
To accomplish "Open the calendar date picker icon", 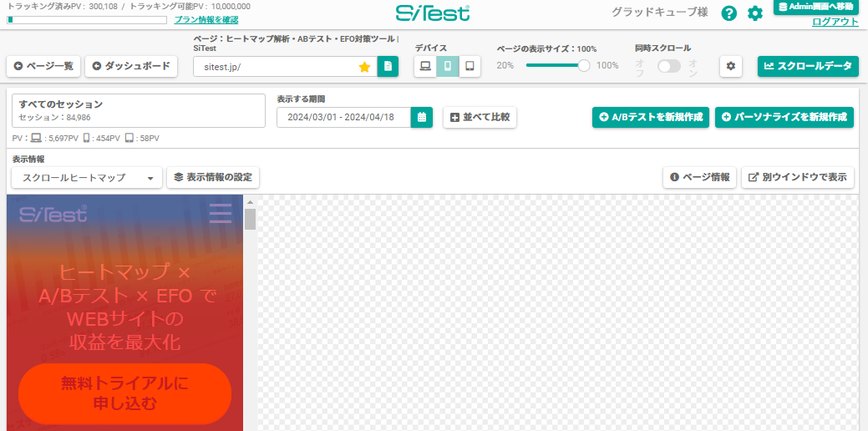I will click(421, 117).
